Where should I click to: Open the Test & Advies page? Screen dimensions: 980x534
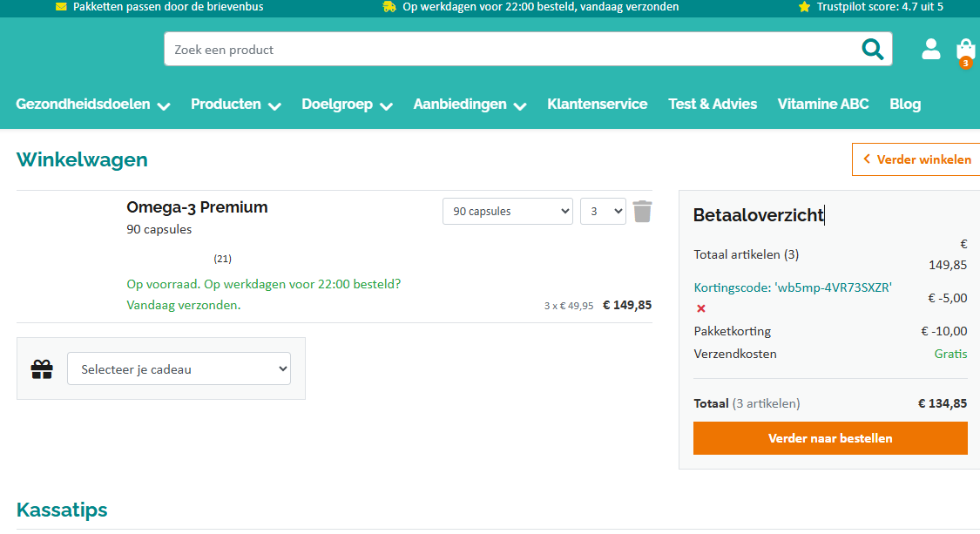tap(713, 105)
